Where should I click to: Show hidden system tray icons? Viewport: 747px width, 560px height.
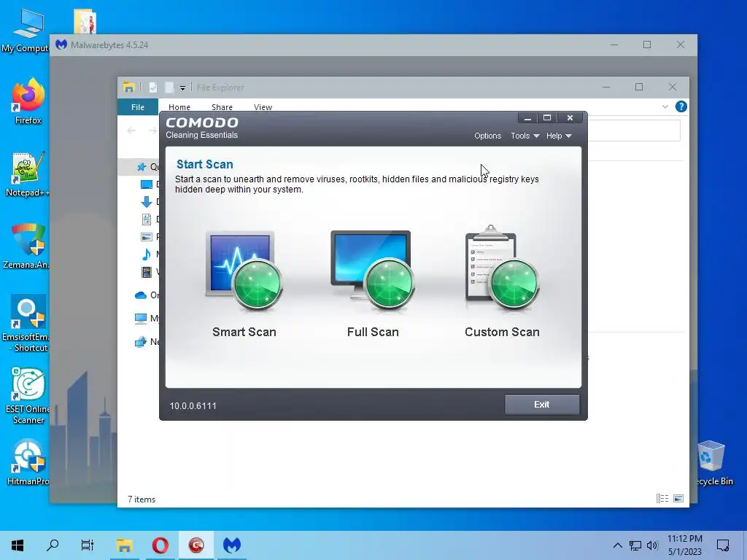click(x=617, y=545)
